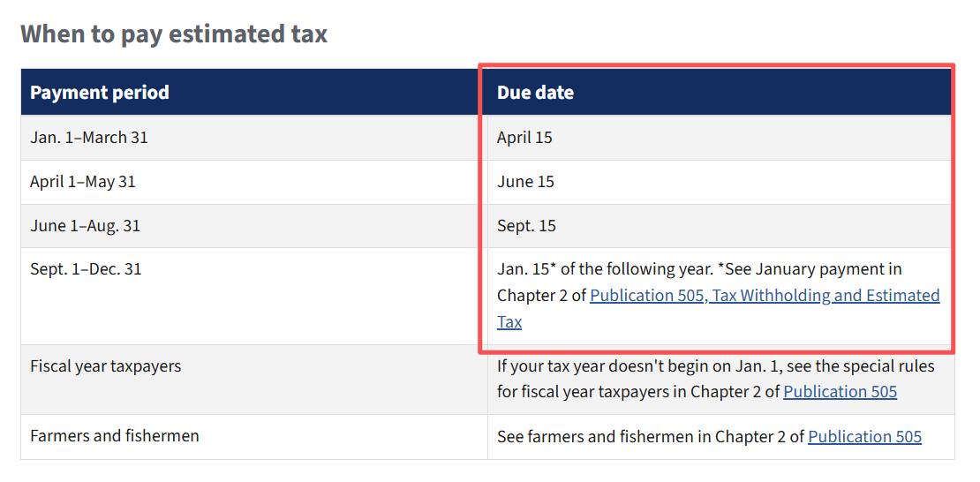Click the "Sept. 15" due date cell
The width and height of the screenshot is (980, 482).
coord(526,226)
